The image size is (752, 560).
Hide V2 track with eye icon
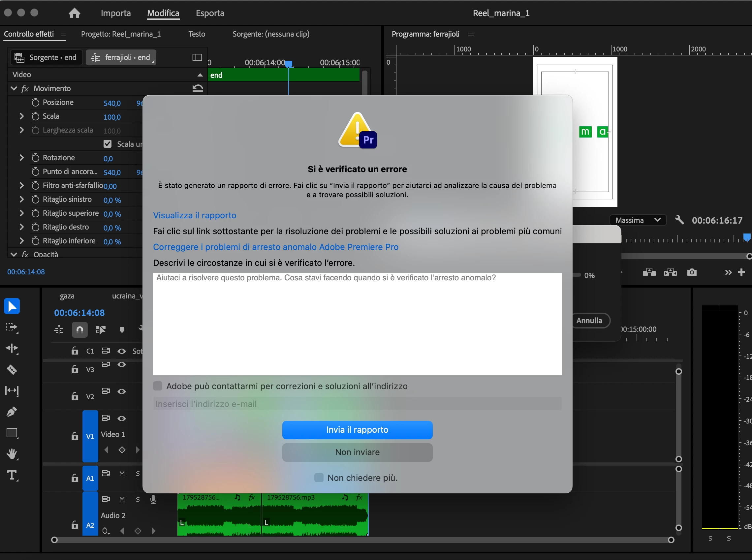tap(122, 391)
